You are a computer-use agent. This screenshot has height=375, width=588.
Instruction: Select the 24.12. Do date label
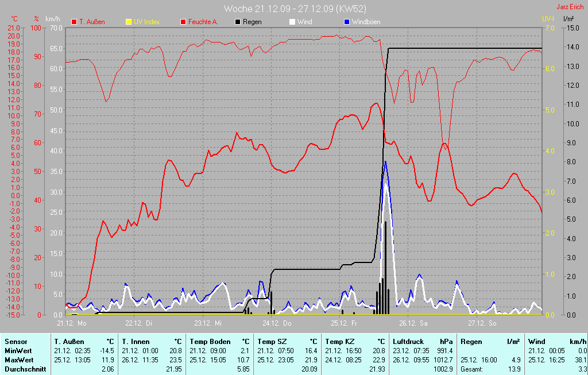[276, 323]
